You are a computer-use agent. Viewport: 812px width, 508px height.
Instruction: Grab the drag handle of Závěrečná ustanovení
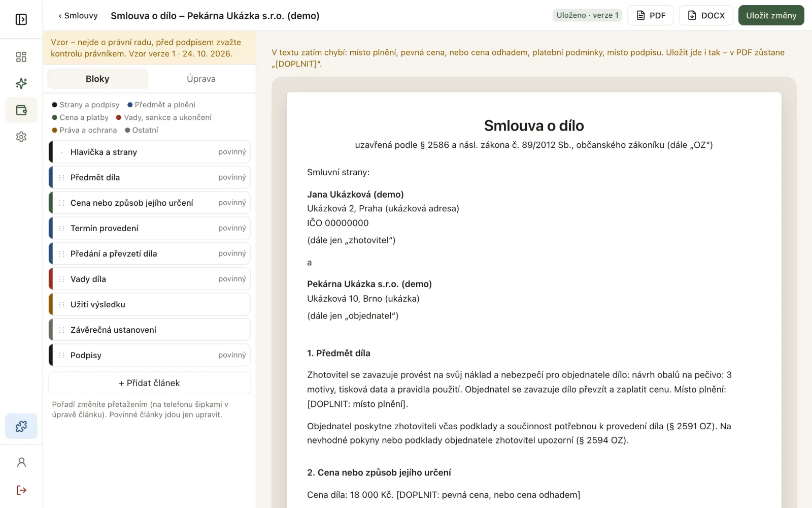[x=61, y=330]
